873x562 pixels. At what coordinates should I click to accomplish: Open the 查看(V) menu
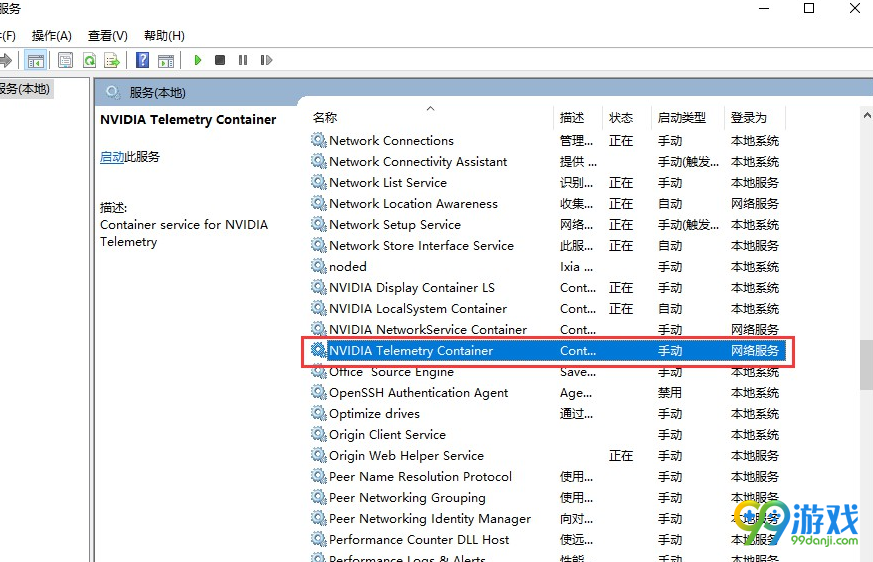click(107, 36)
